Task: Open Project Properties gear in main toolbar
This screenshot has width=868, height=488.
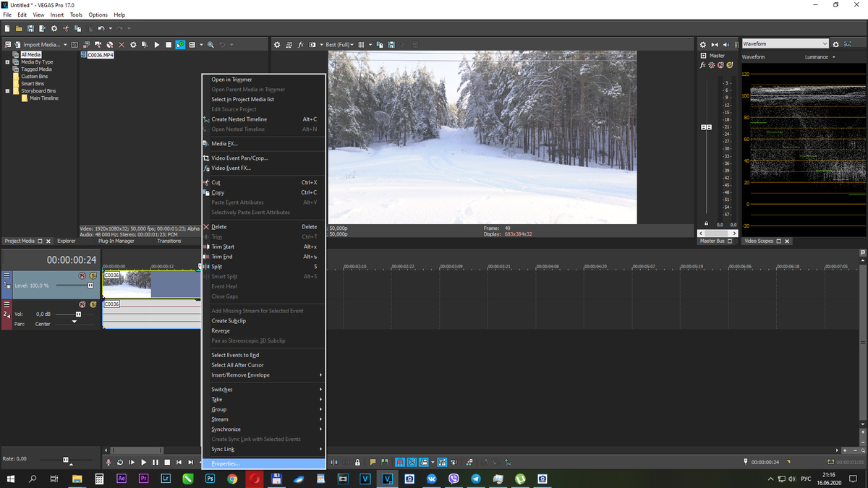Action: coord(54,28)
